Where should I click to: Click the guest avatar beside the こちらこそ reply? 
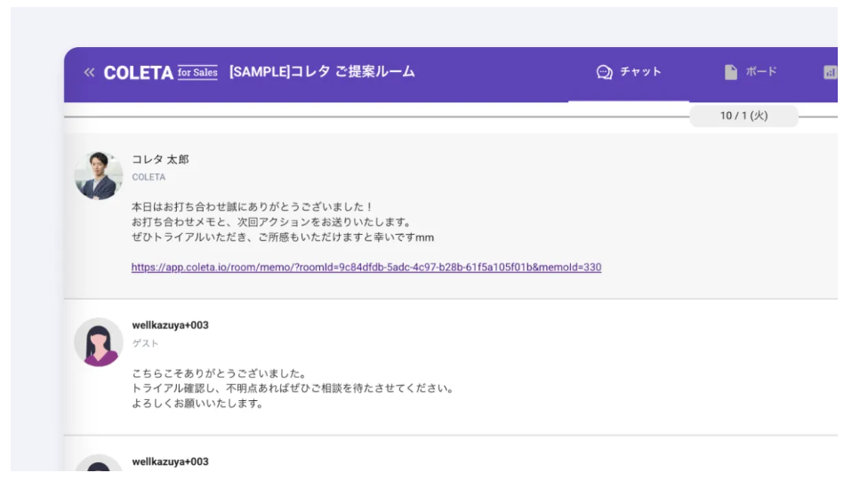click(98, 342)
